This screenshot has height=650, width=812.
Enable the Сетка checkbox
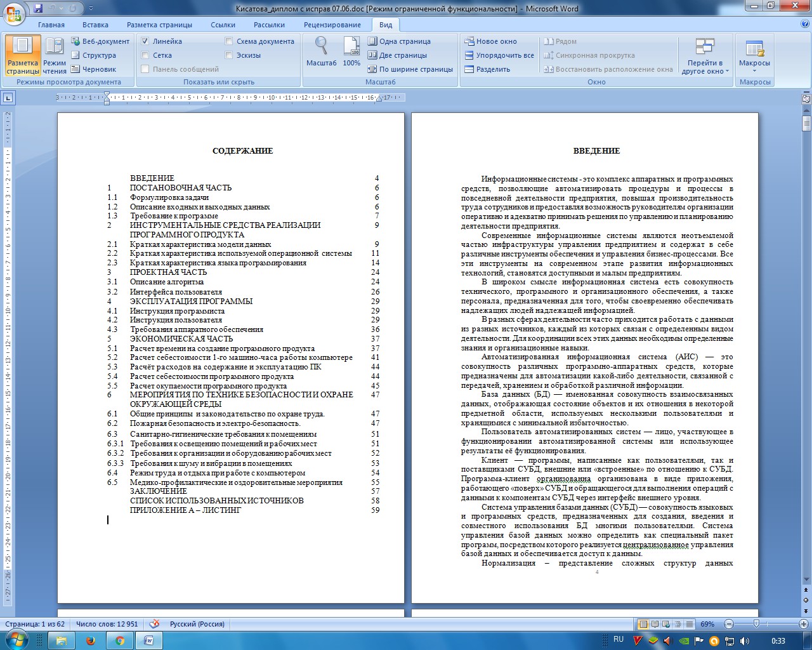point(145,55)
